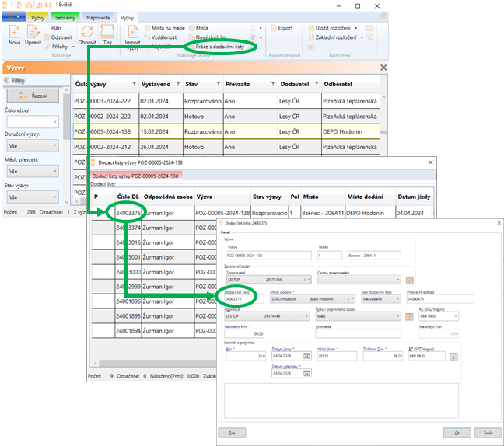
Task: Click the Řazení sort button
Action: point(33,96)
